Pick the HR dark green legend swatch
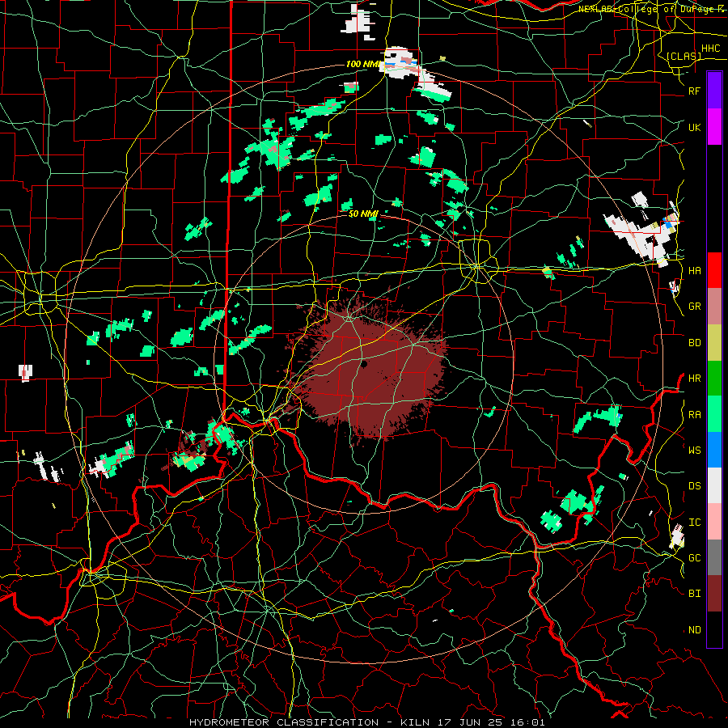 click(x=714, y=379)
